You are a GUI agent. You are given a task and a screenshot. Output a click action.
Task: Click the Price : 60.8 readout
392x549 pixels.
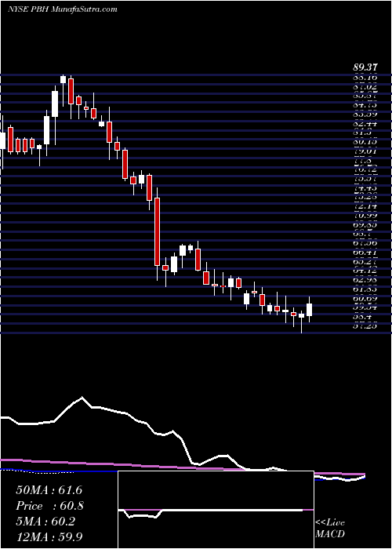(x=49, y=506)
